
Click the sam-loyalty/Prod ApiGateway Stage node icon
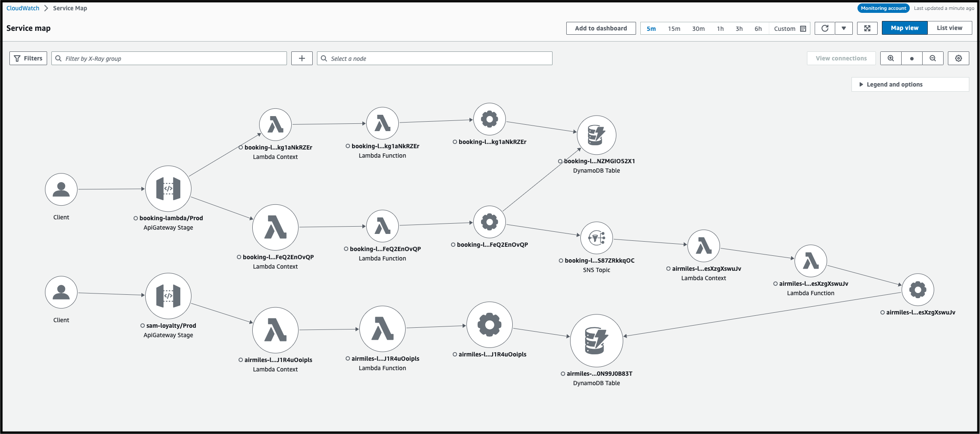point(168,296)
